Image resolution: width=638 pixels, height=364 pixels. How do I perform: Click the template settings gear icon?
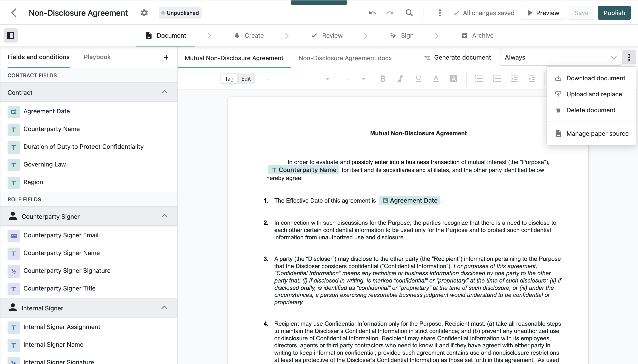point(144,13)
